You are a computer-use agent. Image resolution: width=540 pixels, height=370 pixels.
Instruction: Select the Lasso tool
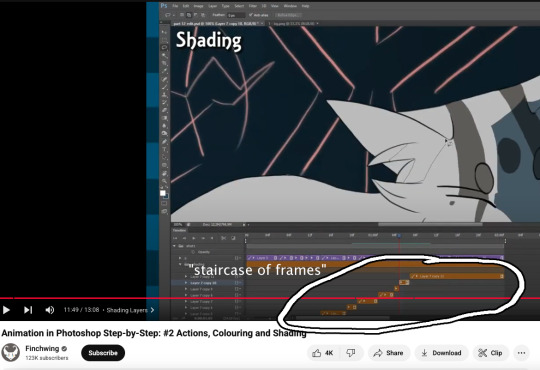pyautogui.click(x=165, y=48)
